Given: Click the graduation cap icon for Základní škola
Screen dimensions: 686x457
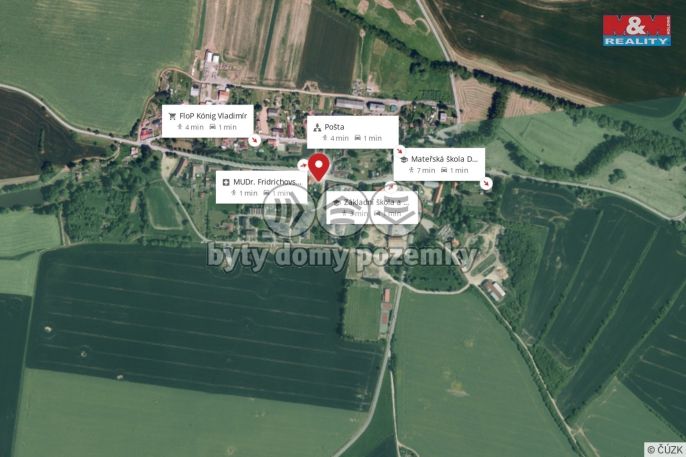Looking at the screenshot, I should [336, 202].
